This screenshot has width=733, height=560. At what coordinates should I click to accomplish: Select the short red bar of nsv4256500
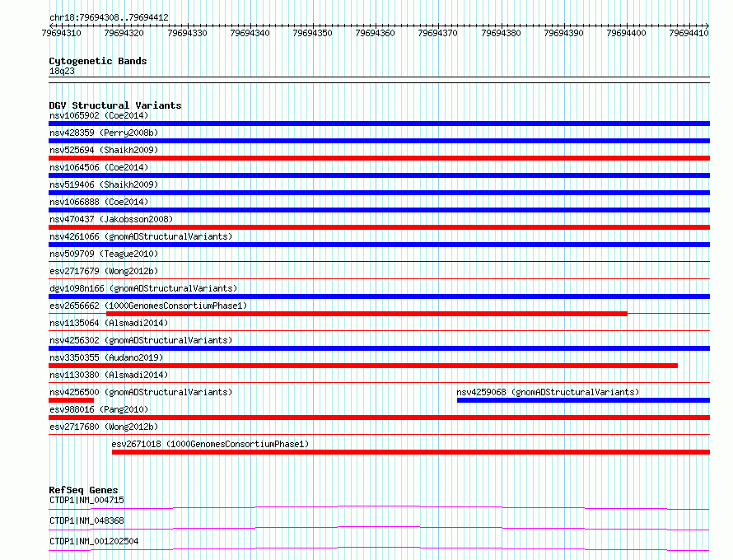(71, 400)
